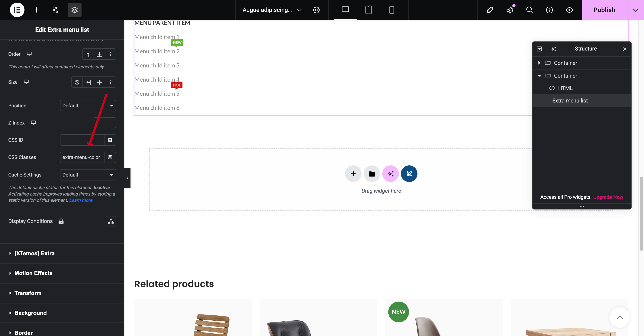The image size is (644, 336).
Task: Toggle Size responsive device icon
Action: coord(26,82)
